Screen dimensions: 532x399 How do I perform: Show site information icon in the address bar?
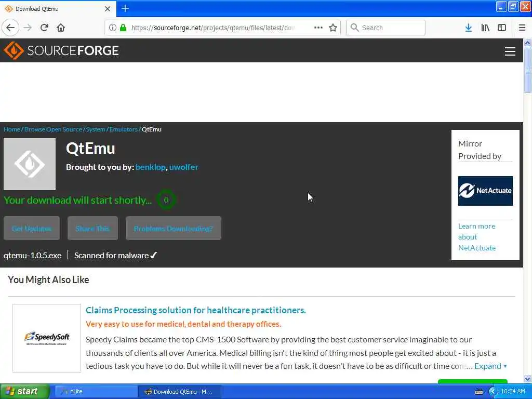coord(113,28)
